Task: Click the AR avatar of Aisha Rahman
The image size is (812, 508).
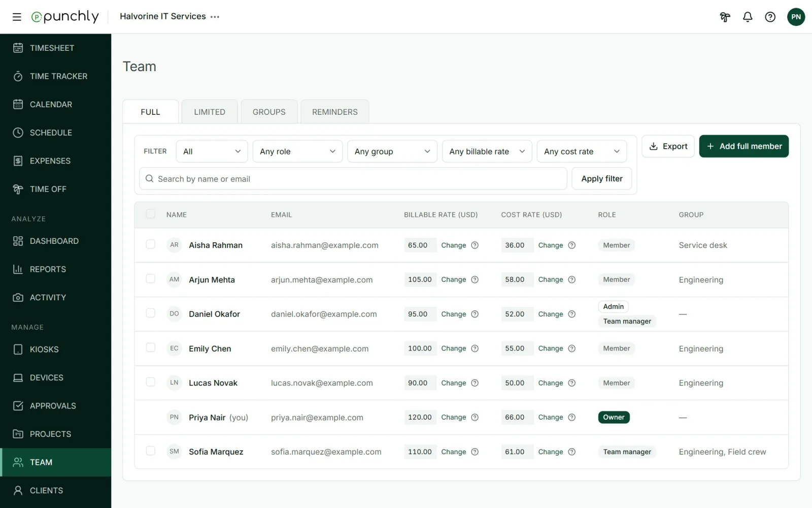Action: [174, 245]
